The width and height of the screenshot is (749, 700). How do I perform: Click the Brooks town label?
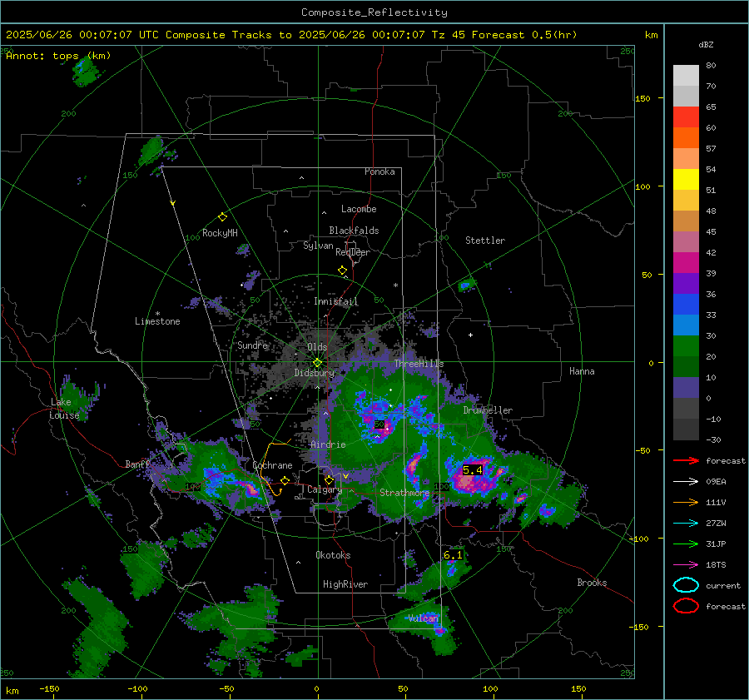592,583
